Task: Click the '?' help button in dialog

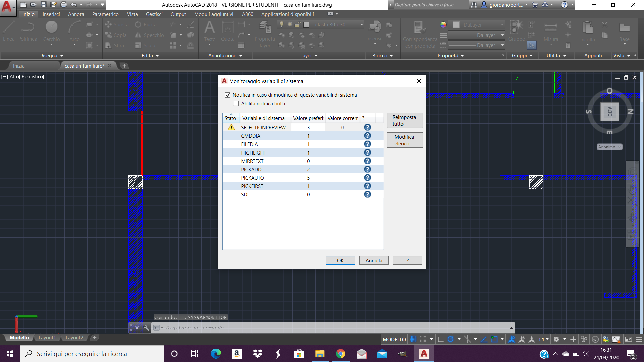Action: [x=407, y=260]
